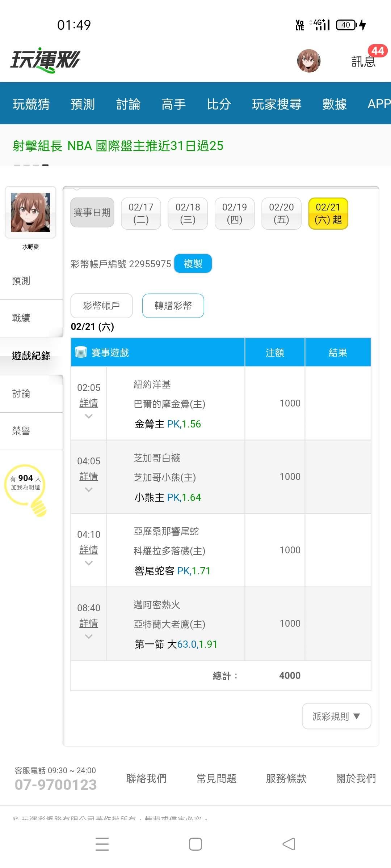
Task: Click the 轉贈彩幣 button
Action: point(173,306)
